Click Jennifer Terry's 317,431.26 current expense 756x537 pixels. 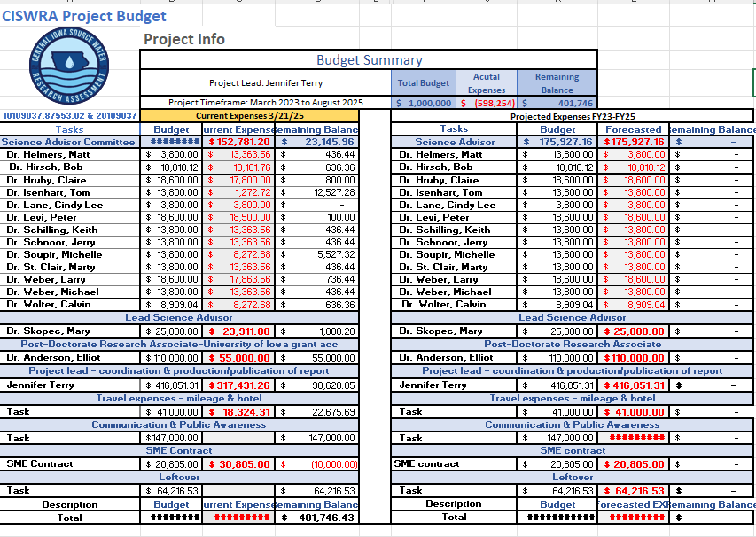pos(238,385)
